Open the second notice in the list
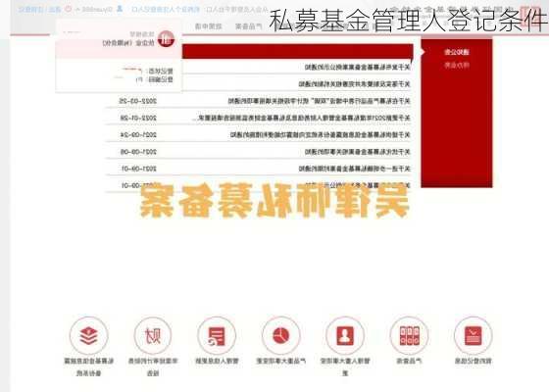Screen dimensions: 549x392 click(354, 84)
